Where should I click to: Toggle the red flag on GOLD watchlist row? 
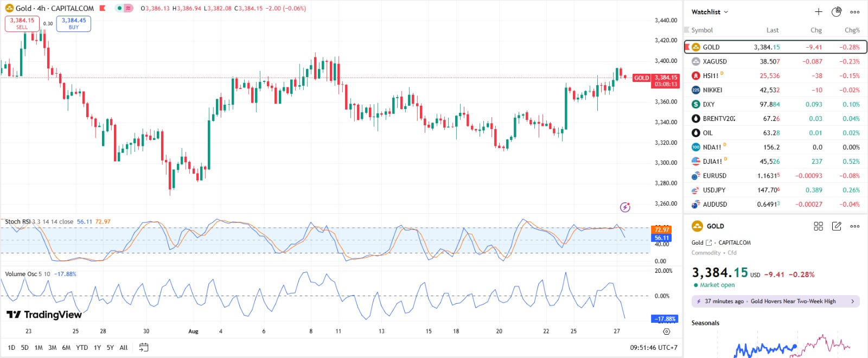pos(687,47)
